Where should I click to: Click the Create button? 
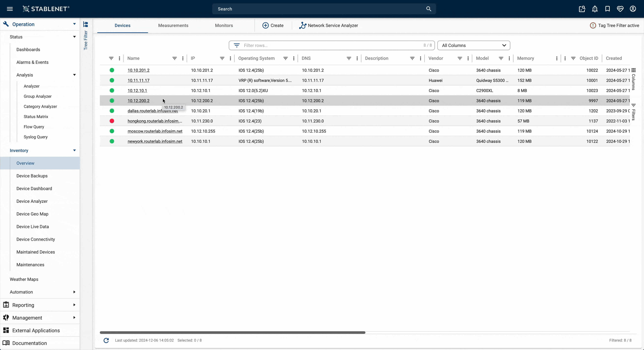(x=273, y=26)
